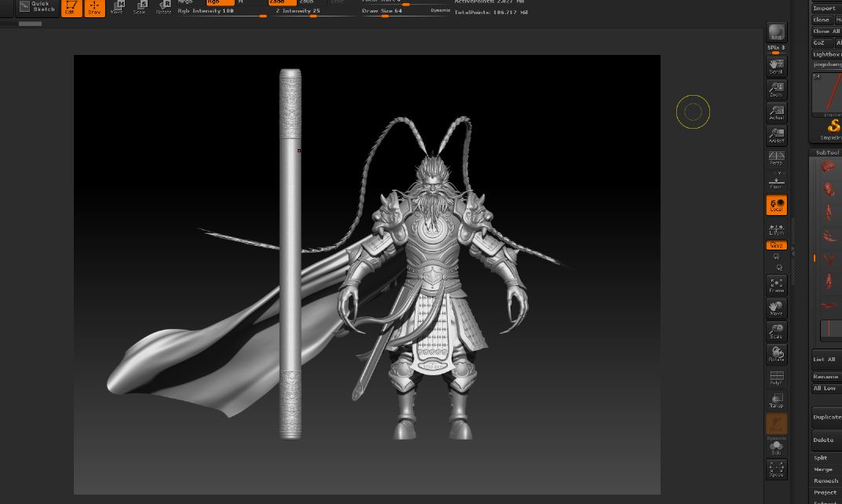Select the jingubang tool thumbnail

point(827,93)
